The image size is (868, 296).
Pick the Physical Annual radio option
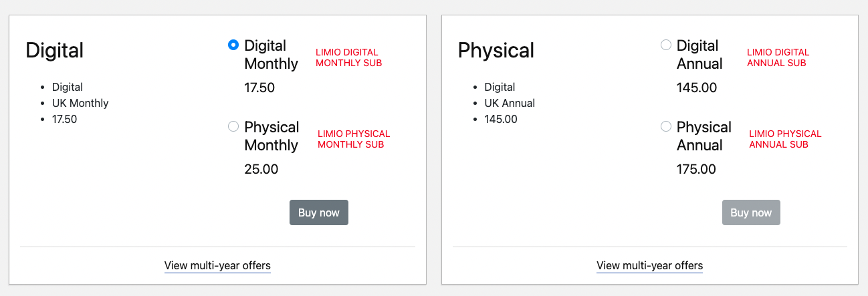pos(666,126)
